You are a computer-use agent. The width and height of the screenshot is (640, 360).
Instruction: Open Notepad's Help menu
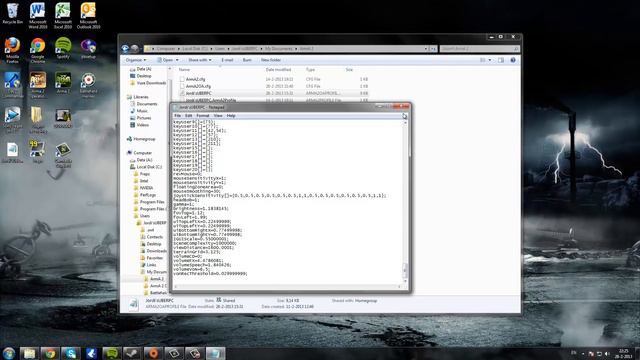(x=231, y=116)
